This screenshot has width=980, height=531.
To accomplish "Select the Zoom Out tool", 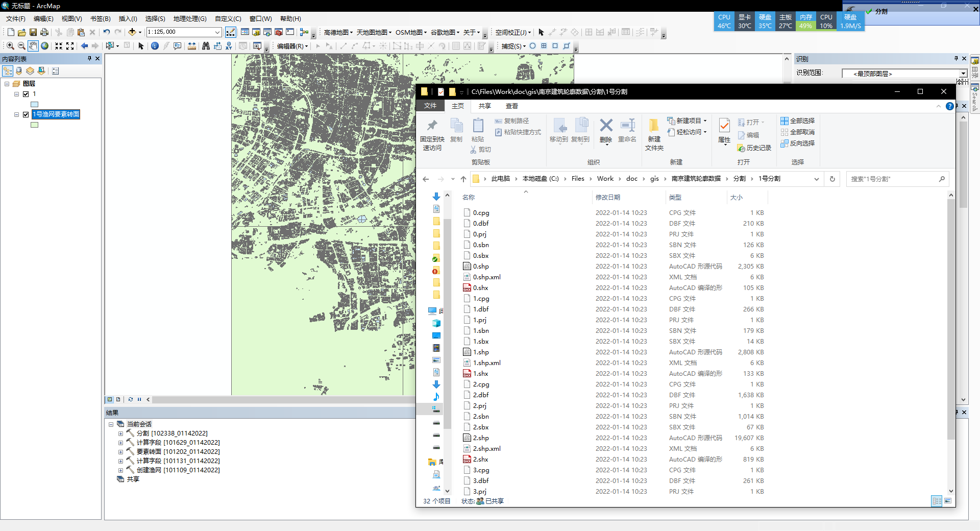I will point(21,46).
